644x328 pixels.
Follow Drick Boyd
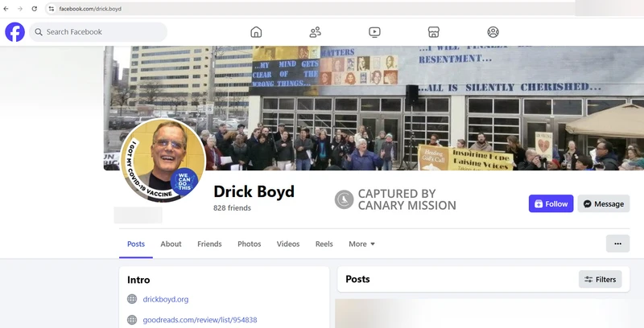coord(551,203)
